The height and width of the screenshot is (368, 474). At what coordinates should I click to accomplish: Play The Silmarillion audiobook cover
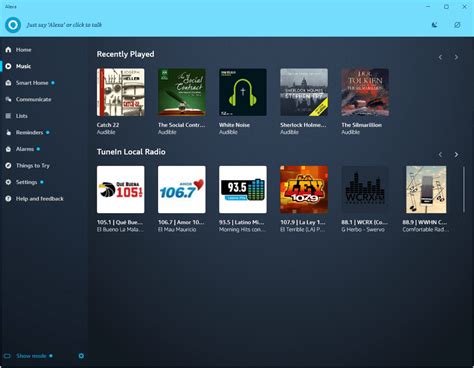pyautogui.click(x=365, y=92)
